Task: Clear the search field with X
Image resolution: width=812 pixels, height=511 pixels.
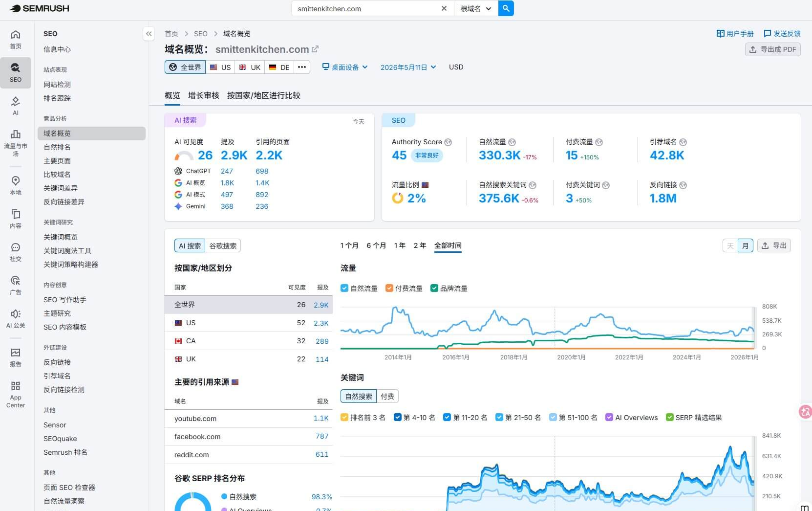Action: [444, 8]
